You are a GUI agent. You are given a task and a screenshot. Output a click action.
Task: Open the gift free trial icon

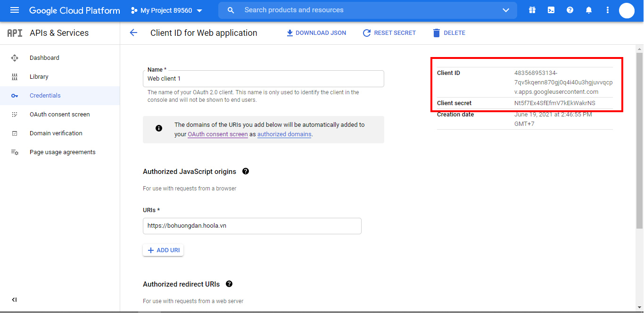tap(532, 10)
